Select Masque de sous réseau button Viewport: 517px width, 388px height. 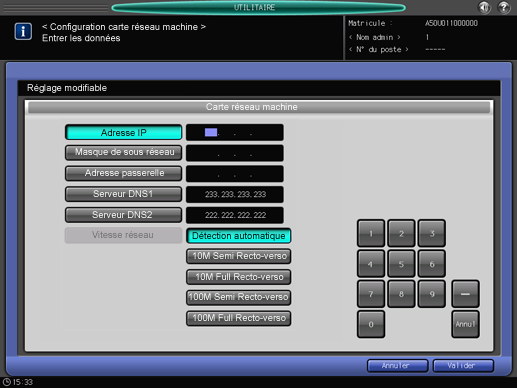[x=123, y=152]
